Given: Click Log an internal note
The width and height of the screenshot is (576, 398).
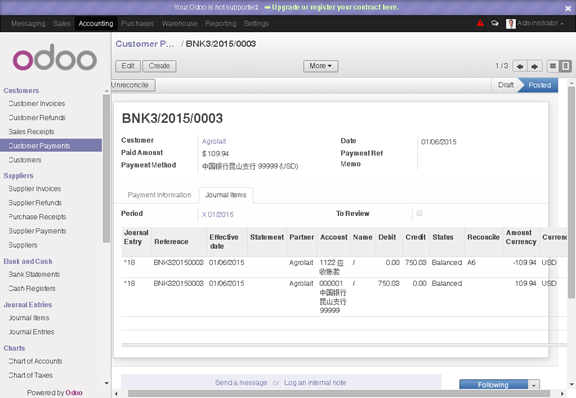Looking at the screenshot, I should click(315, 383).
